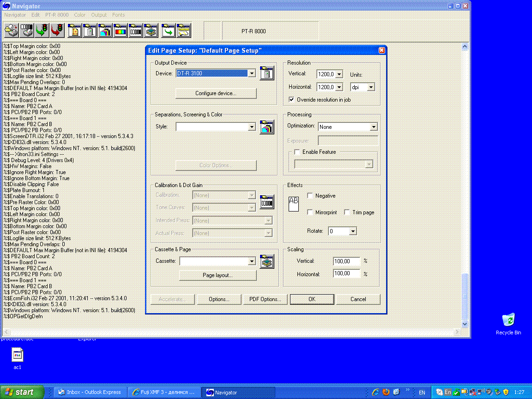Confirm page setup with OK
This screenshot has height=399, width=532.
tap(312, 299)
